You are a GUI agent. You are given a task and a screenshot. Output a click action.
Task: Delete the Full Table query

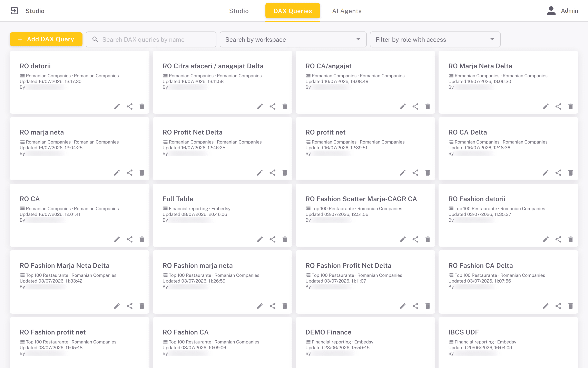[x=285, y=239]
